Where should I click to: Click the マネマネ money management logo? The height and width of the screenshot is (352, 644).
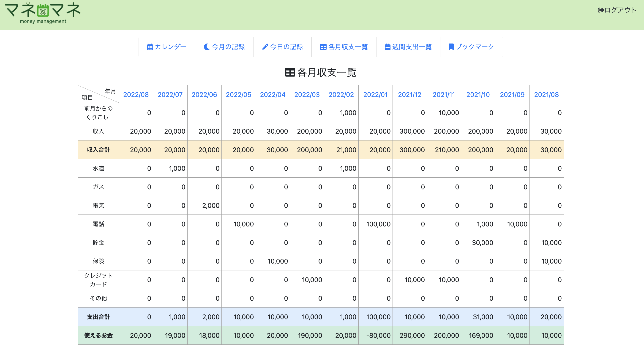tap(43, 13)
